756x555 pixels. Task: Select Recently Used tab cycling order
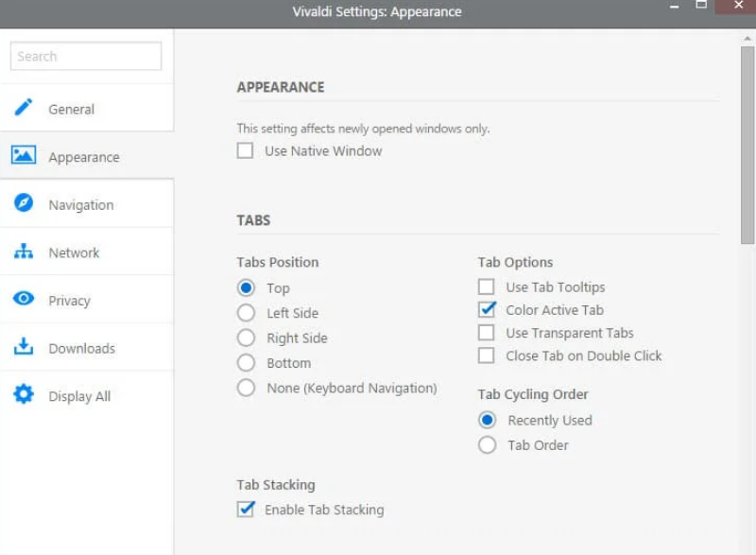pos(487,420)
